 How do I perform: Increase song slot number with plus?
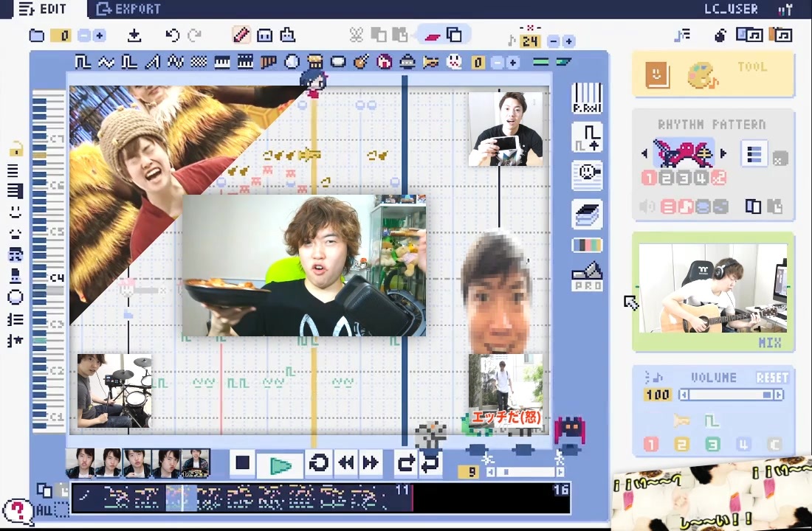pyautogui.click(x=99, y=35)
